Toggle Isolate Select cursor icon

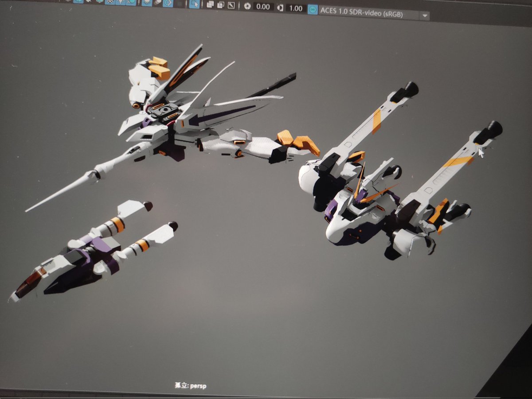point(194,4)
